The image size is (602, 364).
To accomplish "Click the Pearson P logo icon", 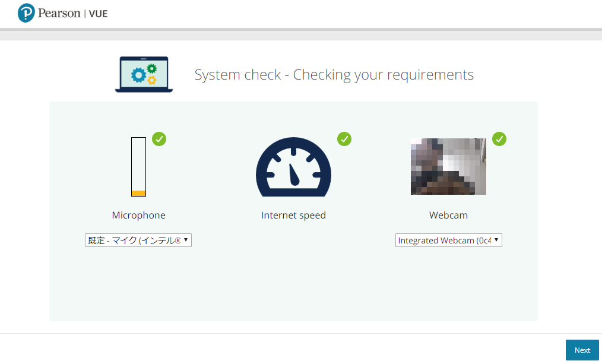I will (26, 13).
